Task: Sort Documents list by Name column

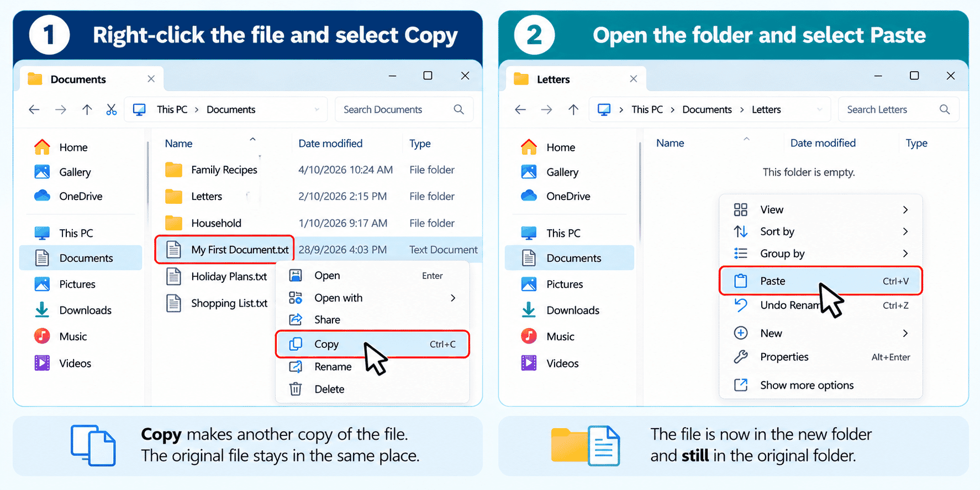Action: click(178, 144)
